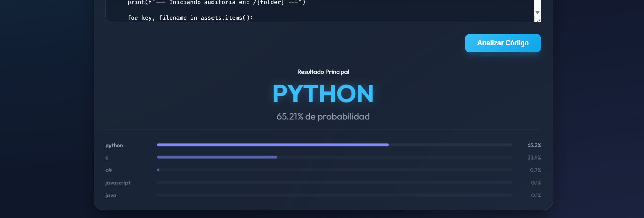Viewport: 644px width, 218px height.
Task: Click the Analizar Código button
Action: coord(503,43)
